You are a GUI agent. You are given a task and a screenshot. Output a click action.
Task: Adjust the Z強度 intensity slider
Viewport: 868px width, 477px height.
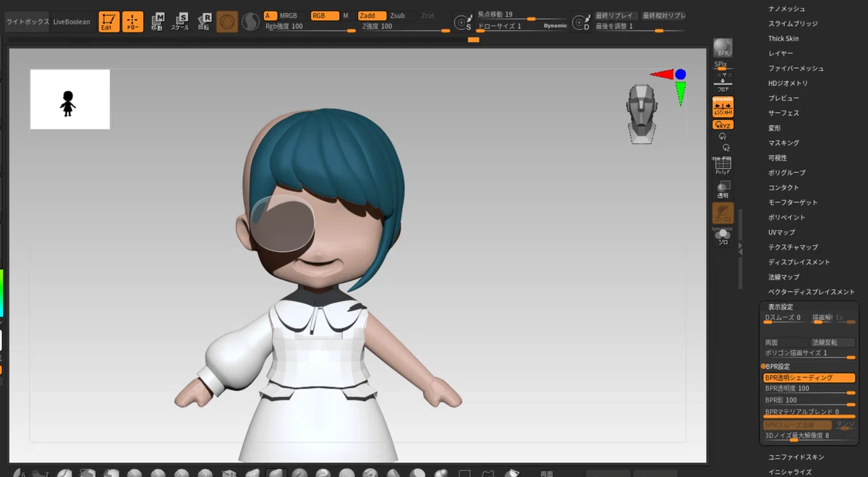click(405, 27)
